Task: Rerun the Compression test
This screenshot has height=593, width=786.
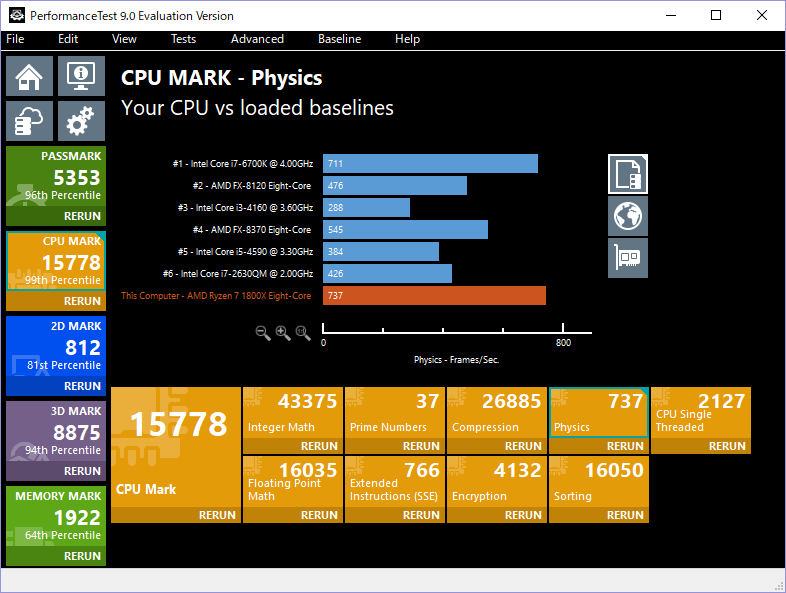Action: coord(523,446)
